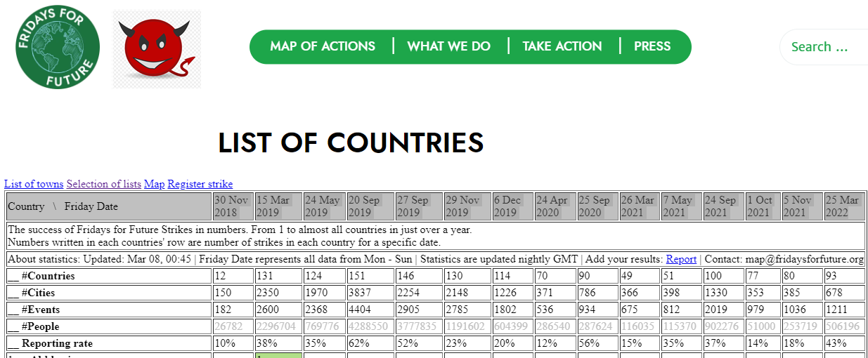868x358 pixels.
Task: Select the 24 Sep 2021 column header
Action: coord(724,206)
